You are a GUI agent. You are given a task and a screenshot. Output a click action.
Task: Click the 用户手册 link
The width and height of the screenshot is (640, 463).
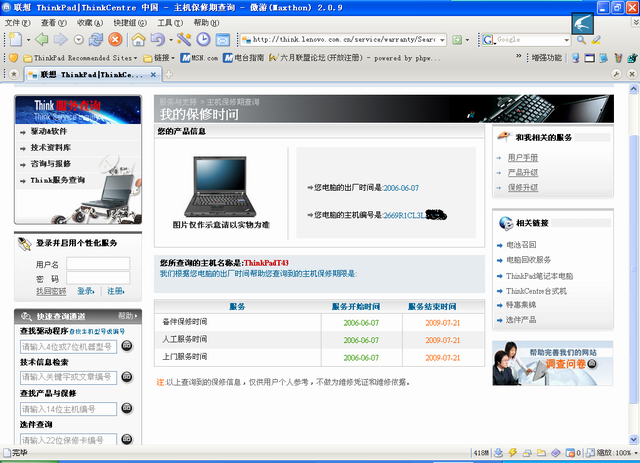click(522, 157)
